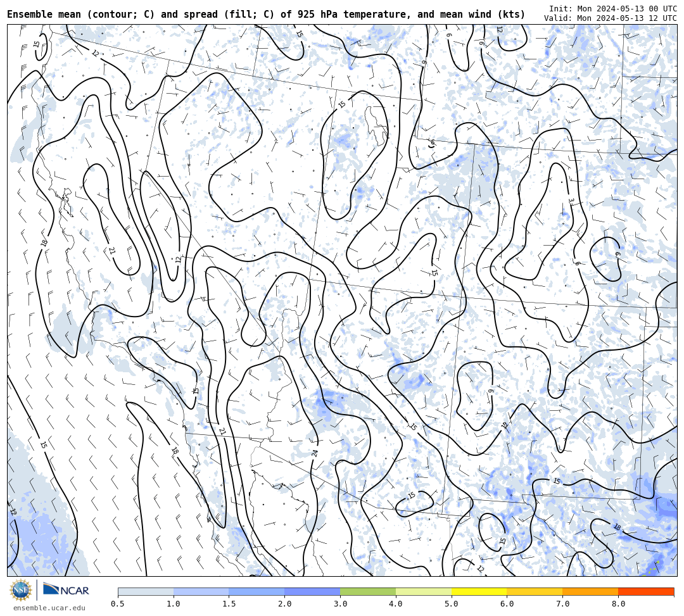Screen dimensions: 684x616
Task: Click the 1.5–2.0 blue color swatch
Action: [257, 591]
